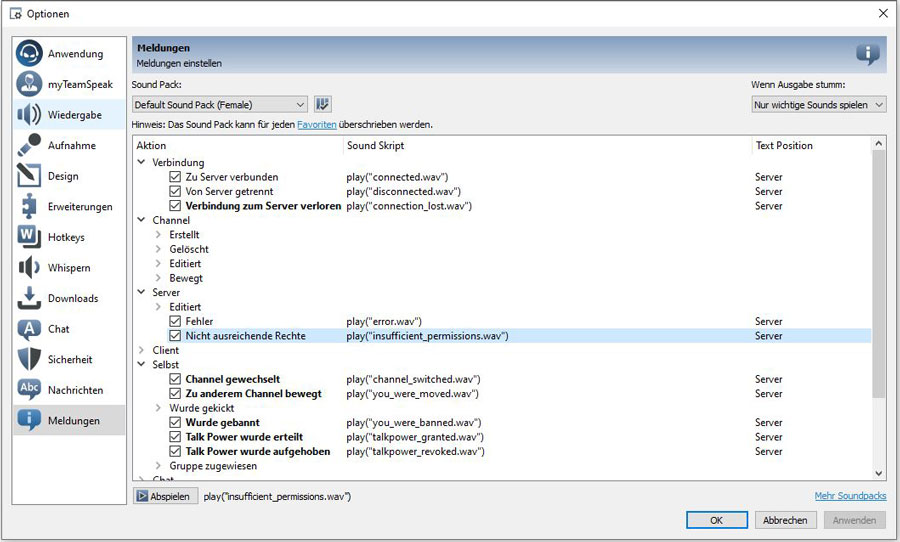Uncheck 'Zu Server verbunden' checkbox

coord(175,177)
